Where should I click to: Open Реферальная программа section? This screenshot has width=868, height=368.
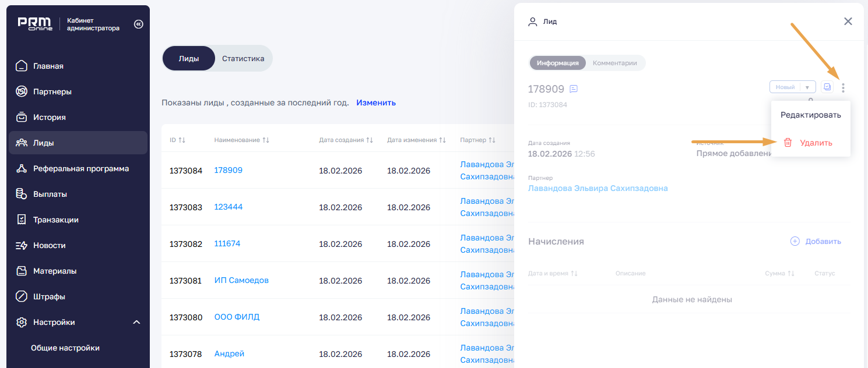point(80,168)
